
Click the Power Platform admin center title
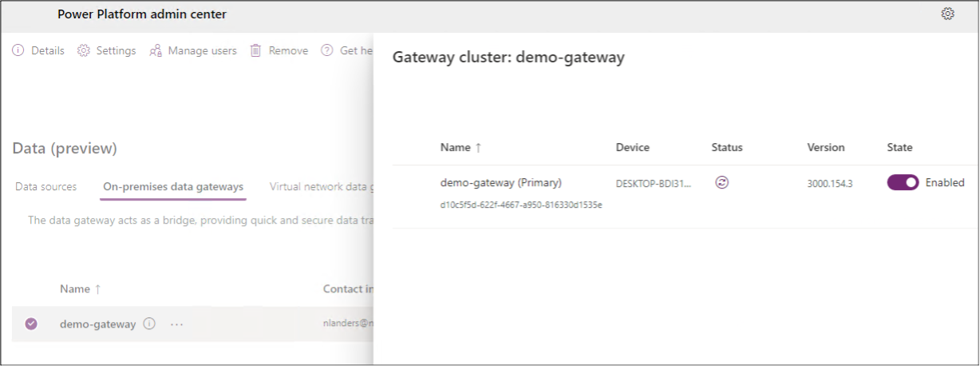pyautogui.click(x=142, y=14)
